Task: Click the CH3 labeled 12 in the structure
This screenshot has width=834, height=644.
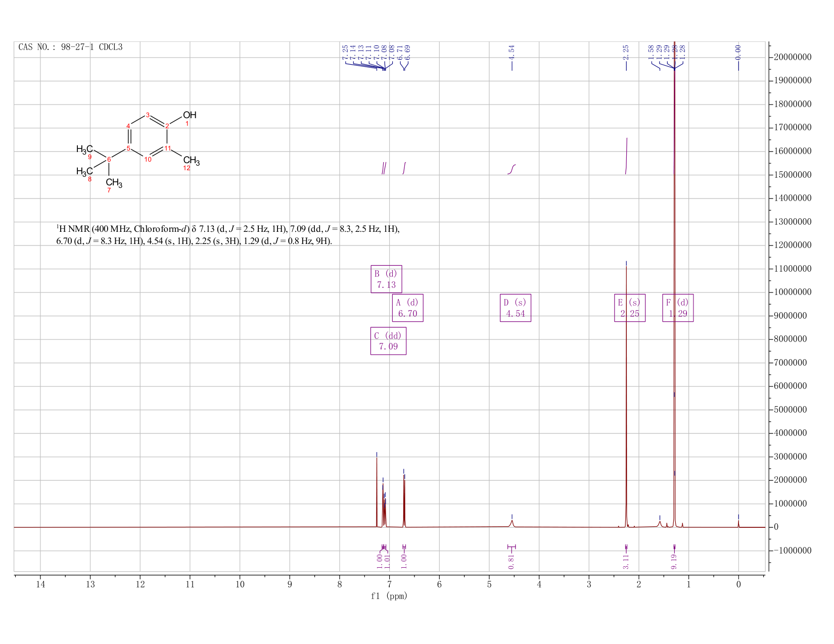Action: [x=192, y=161]
